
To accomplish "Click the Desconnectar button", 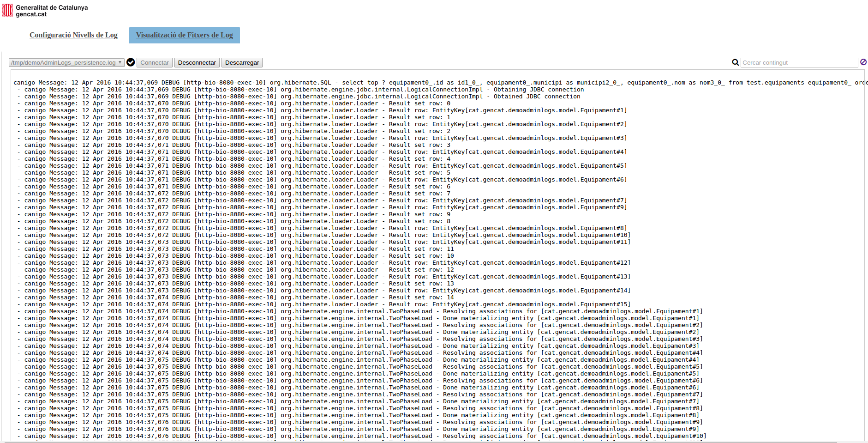I will [x=197, y=62].
